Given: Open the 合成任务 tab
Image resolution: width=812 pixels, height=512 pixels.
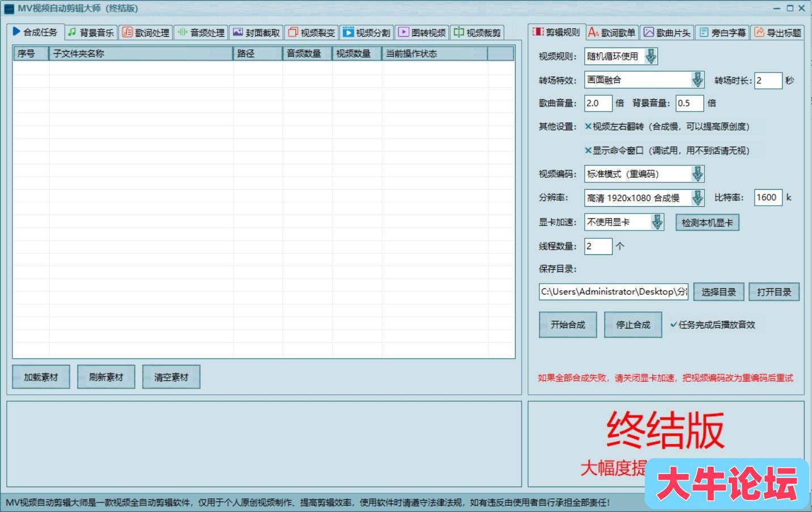Looking at the screenshot, I should [x=35, y=32].
